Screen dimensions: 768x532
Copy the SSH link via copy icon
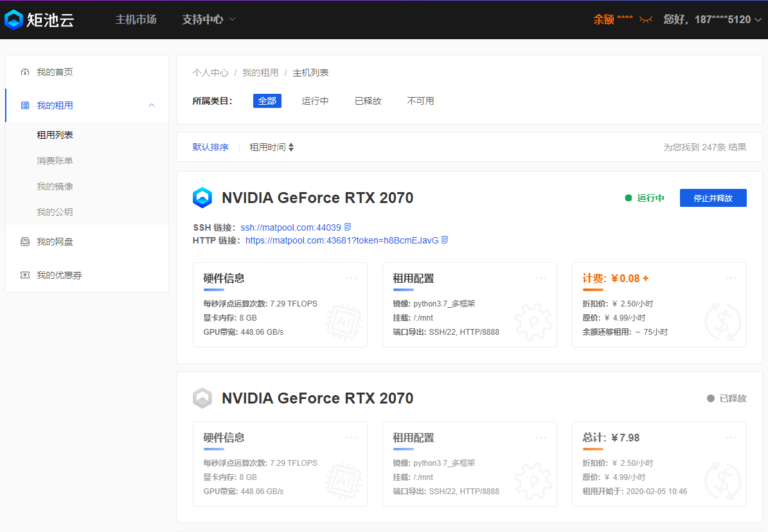(x=348, y=227)
